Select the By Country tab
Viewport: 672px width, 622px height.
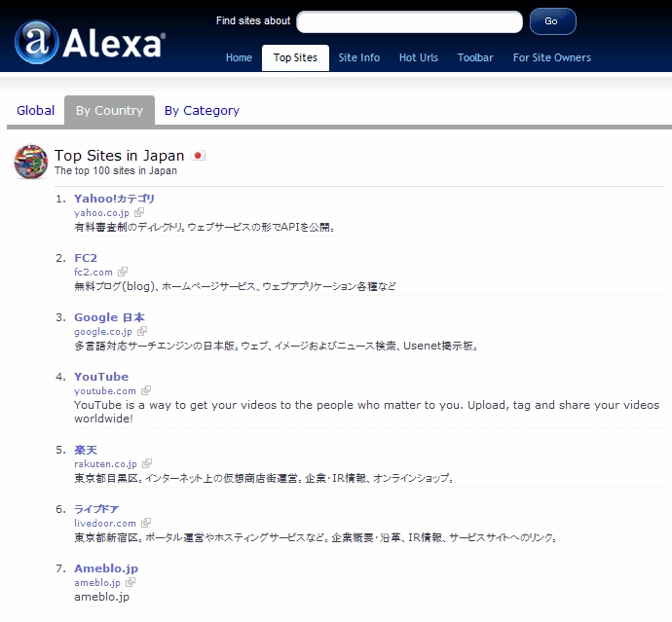click(x=109, y=111)
